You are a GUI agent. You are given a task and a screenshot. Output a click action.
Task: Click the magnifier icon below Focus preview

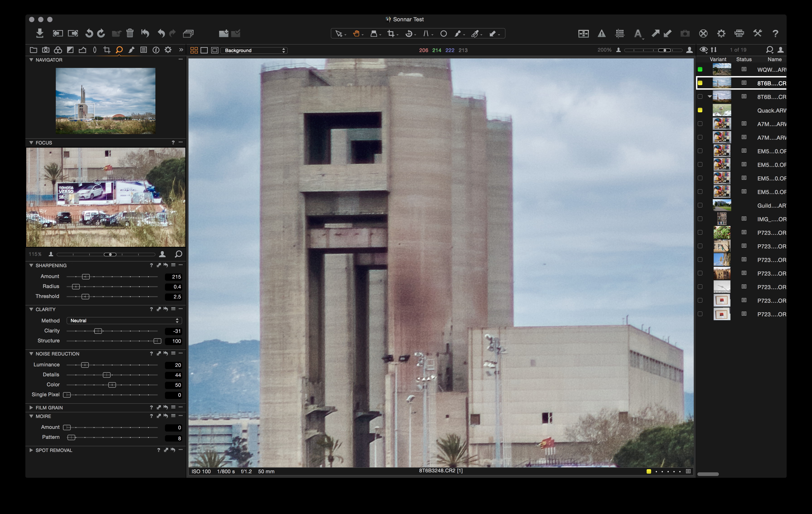[x=179, y=254]
